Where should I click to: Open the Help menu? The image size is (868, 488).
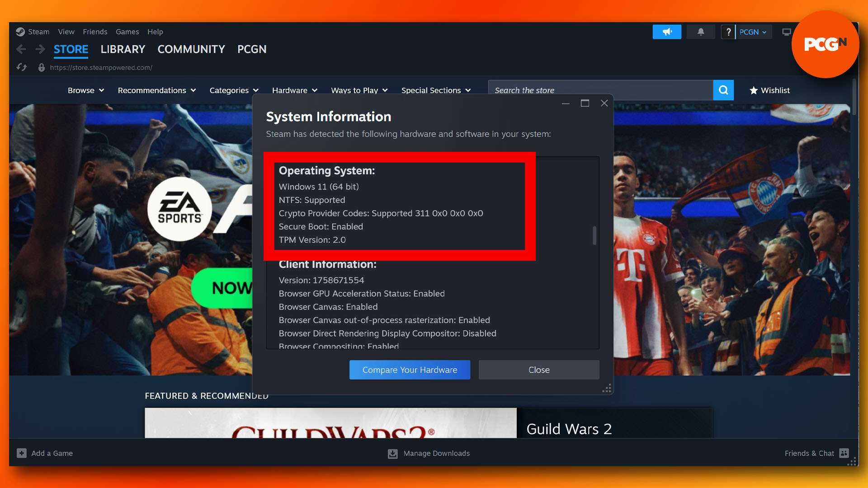[x=155, y=32]
